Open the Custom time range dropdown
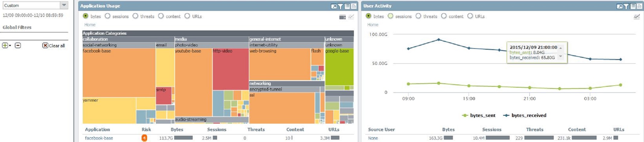644x142 pixels. [x=64, y=5]
